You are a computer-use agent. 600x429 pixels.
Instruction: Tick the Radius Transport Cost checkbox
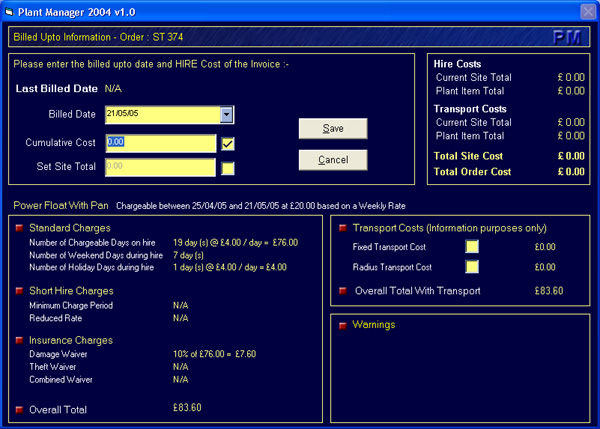[472, 267]
